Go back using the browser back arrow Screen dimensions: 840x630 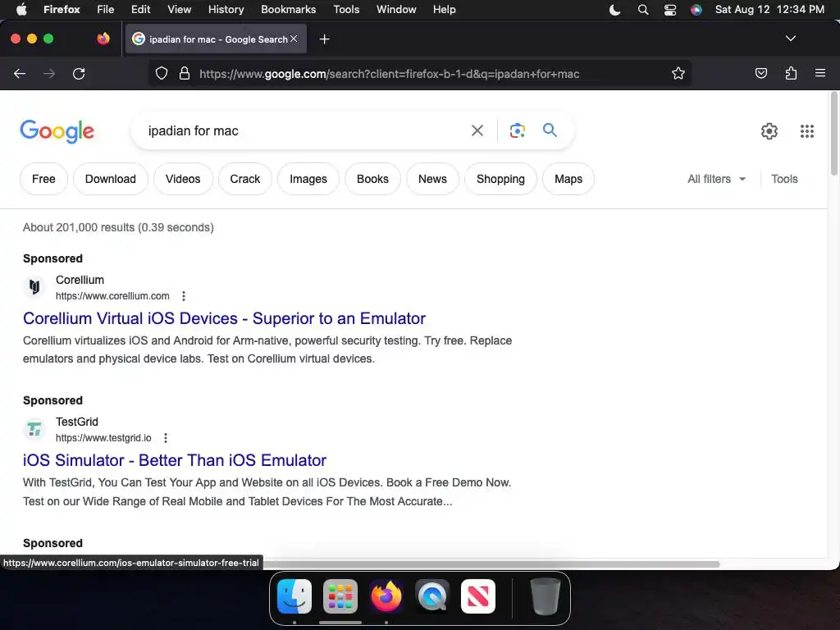[20, 73]
